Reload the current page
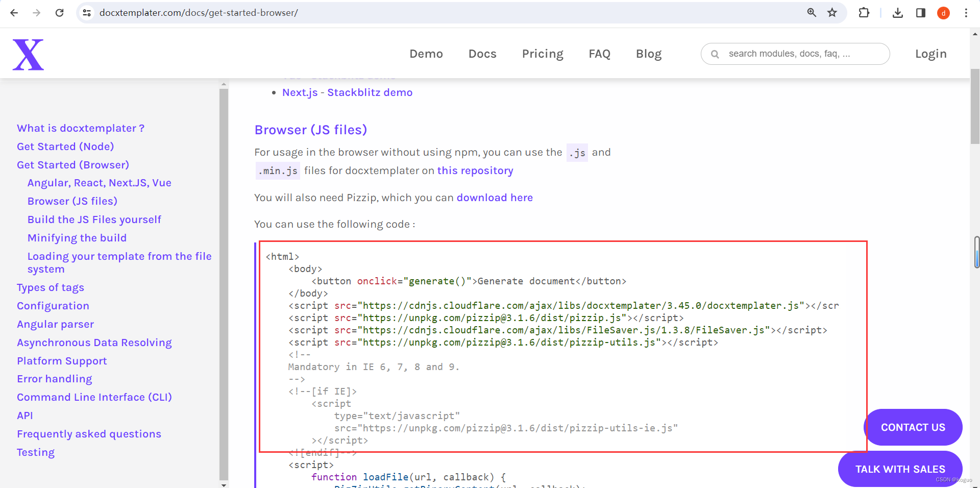Viewport: 980px width, 488px height. pyautogui.click(x=60, y=13)
